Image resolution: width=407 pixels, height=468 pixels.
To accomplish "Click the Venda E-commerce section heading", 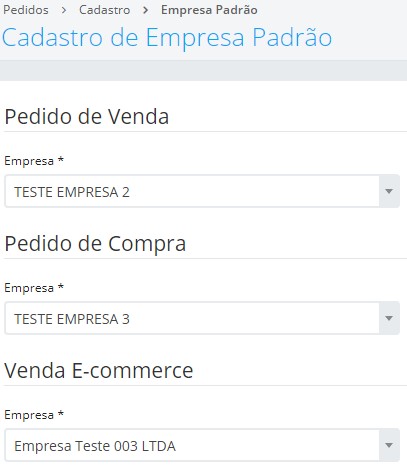I will (99, 370).
